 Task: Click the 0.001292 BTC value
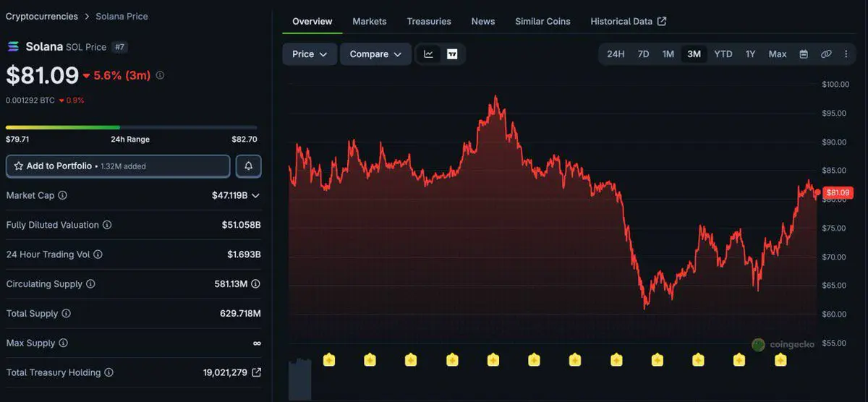pos(30,100)
